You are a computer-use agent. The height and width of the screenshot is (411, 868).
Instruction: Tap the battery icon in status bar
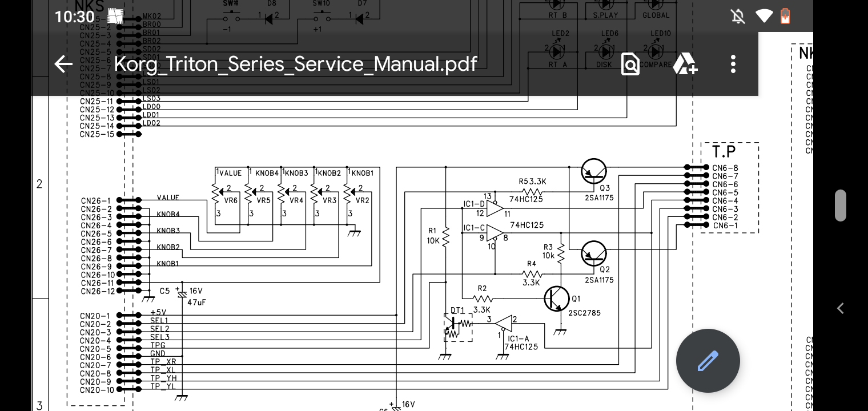click(x=786, y=16)
